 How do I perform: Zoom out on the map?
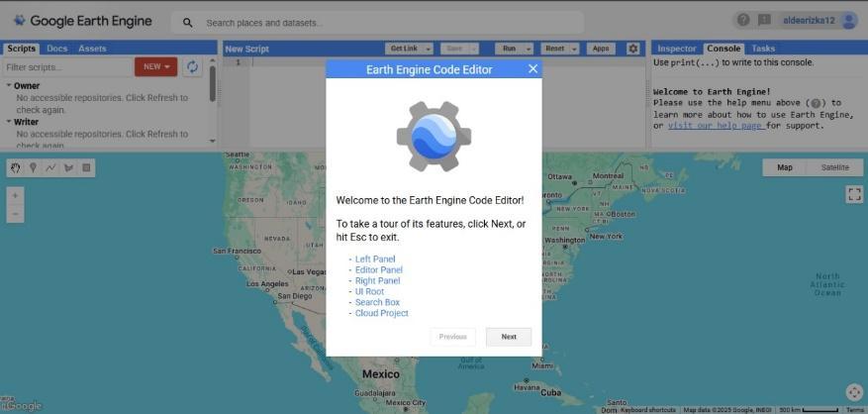15,214
